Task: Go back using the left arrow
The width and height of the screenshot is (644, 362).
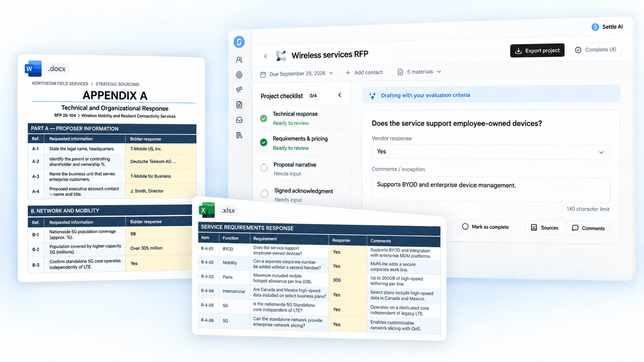Action: point(265,56)
